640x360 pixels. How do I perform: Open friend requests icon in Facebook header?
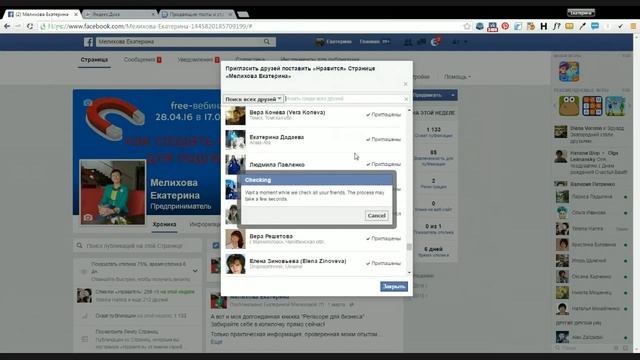click(407, 42)
